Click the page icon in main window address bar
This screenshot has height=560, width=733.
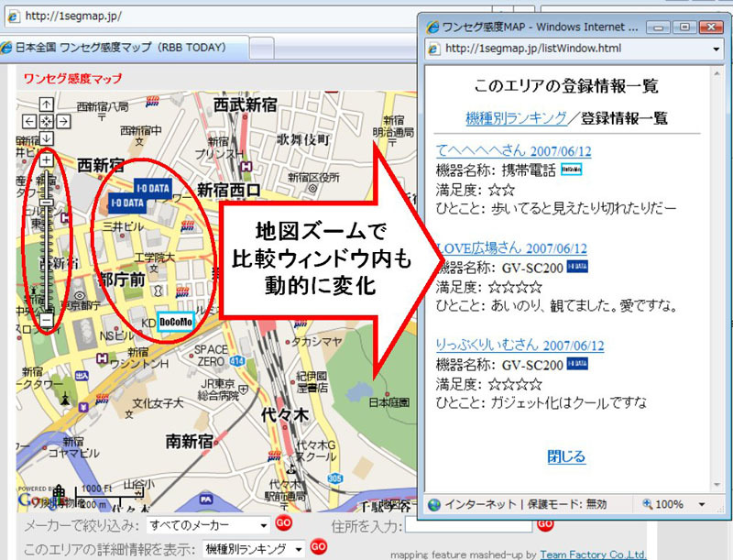point(13,16)
